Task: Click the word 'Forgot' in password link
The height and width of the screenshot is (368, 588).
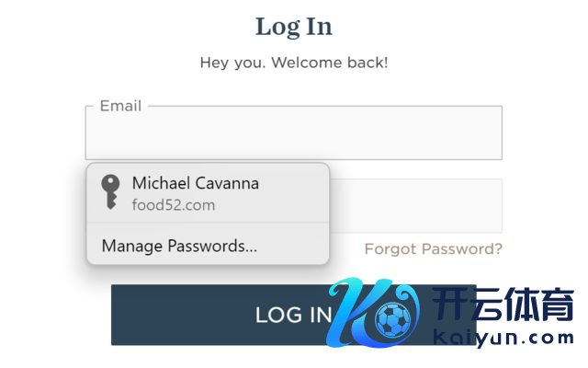Action: [390, 249]
